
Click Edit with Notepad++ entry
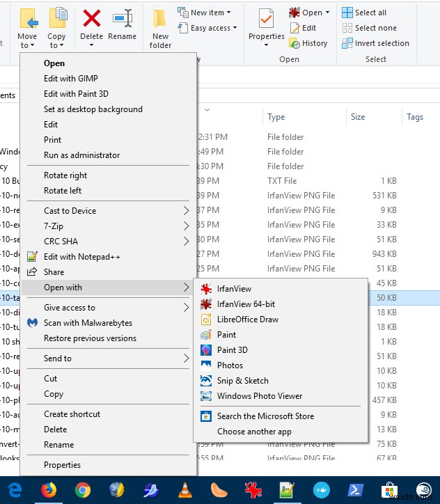[109, 257]
